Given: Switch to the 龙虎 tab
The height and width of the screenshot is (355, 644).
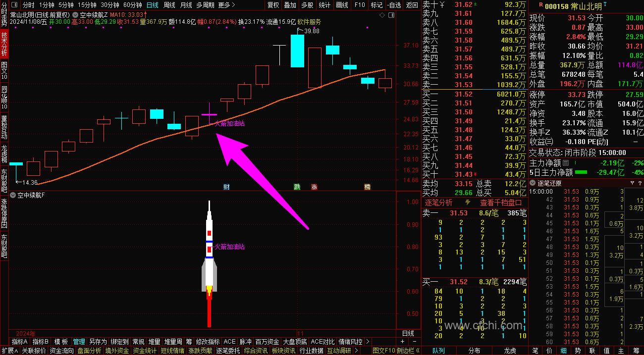Looking at the screenshot, I should (510, 351).
